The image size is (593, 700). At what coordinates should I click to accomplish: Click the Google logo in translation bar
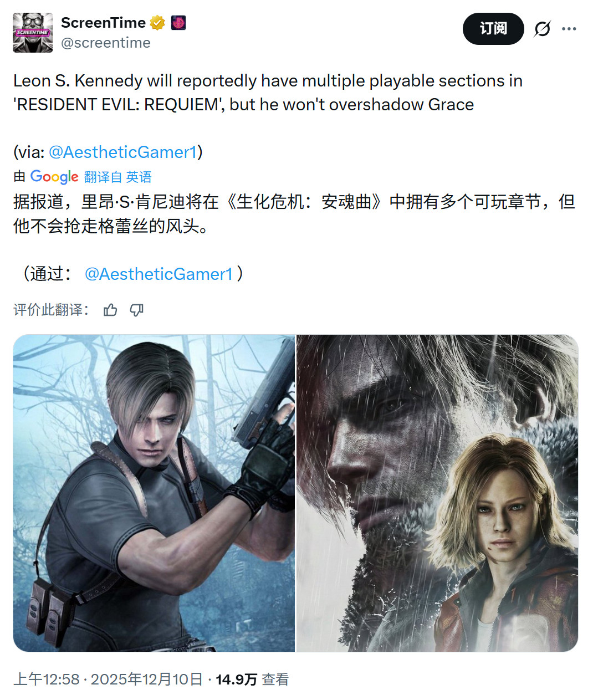tap(54, 177)
